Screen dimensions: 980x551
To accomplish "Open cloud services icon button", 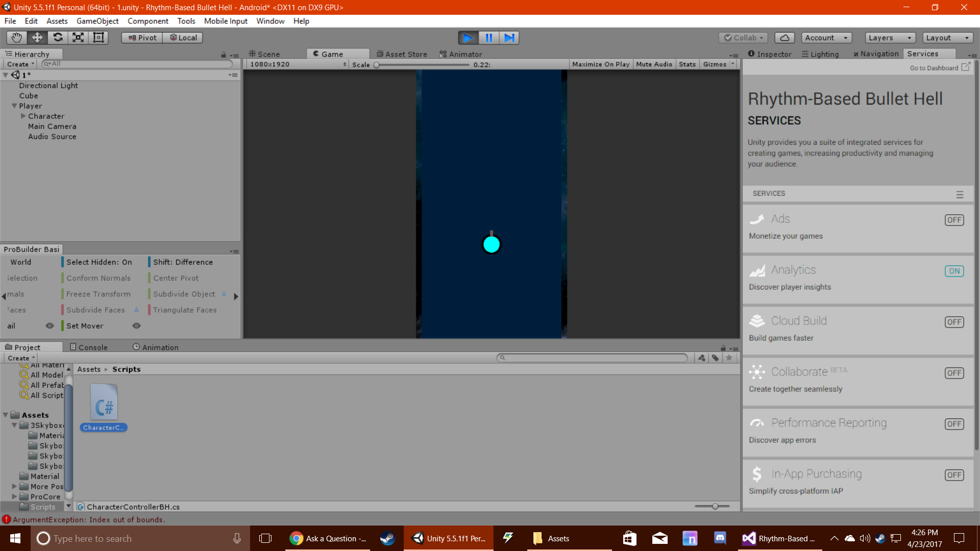I will click(x=785, y=38).
